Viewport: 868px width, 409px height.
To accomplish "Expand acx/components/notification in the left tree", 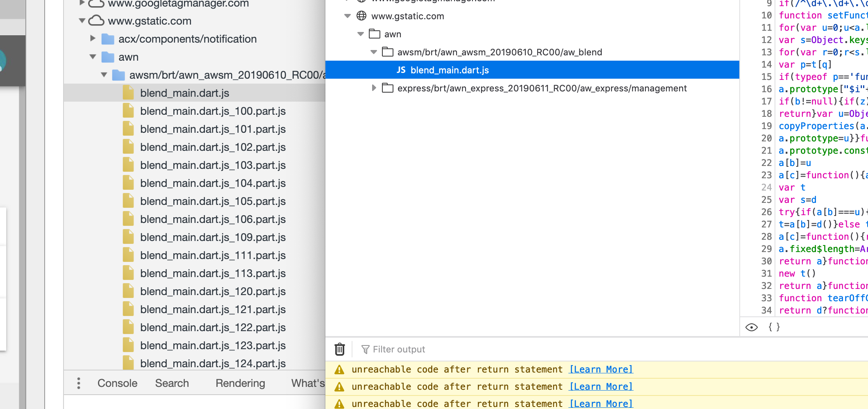I will 92,39.
